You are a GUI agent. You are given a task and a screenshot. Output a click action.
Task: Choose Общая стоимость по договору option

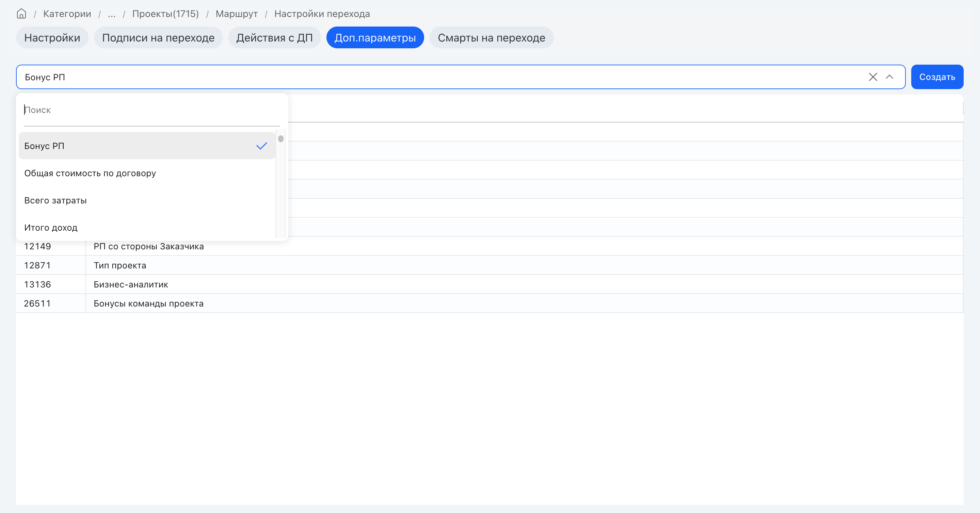(x=147, y=173)
